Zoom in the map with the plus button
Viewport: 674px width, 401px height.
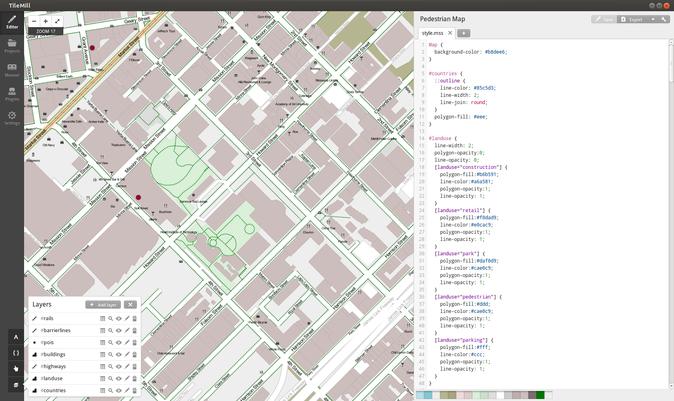tap(46, 21)
